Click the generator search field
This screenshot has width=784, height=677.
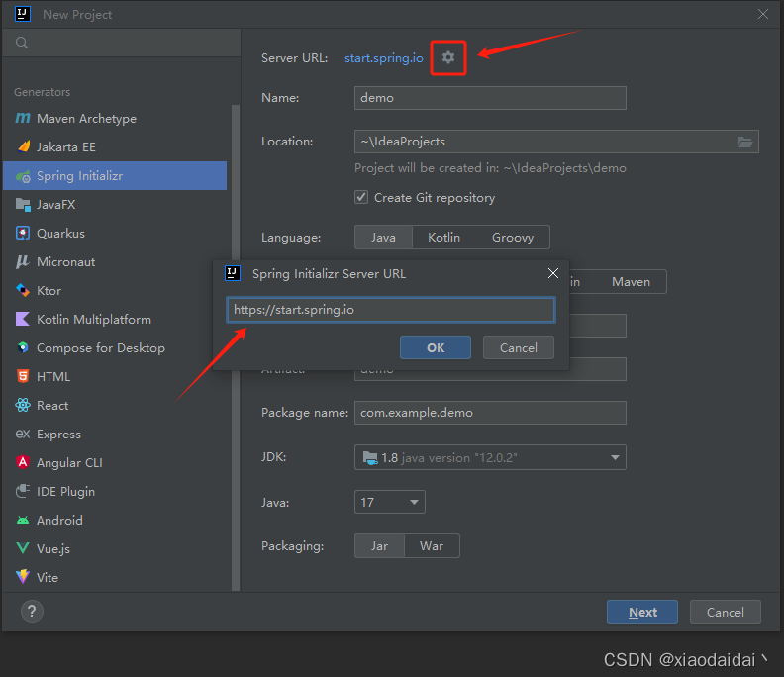(x=122, y=43)
